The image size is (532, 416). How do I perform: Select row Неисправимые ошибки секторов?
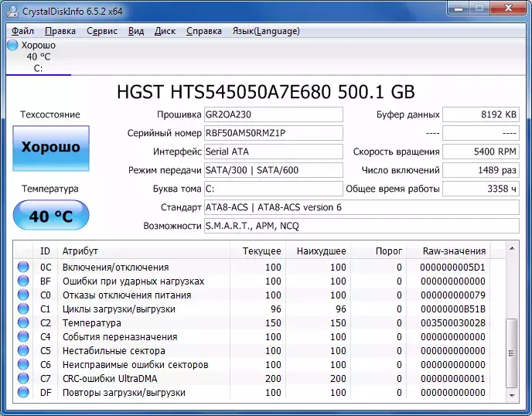click(259, 364)
